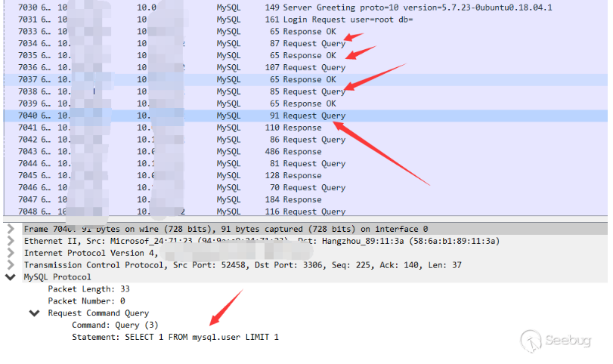The image size is (613, 364).
Task: Expand Internet Protocol Version 4 section
Action: click(x=10, y=253)
